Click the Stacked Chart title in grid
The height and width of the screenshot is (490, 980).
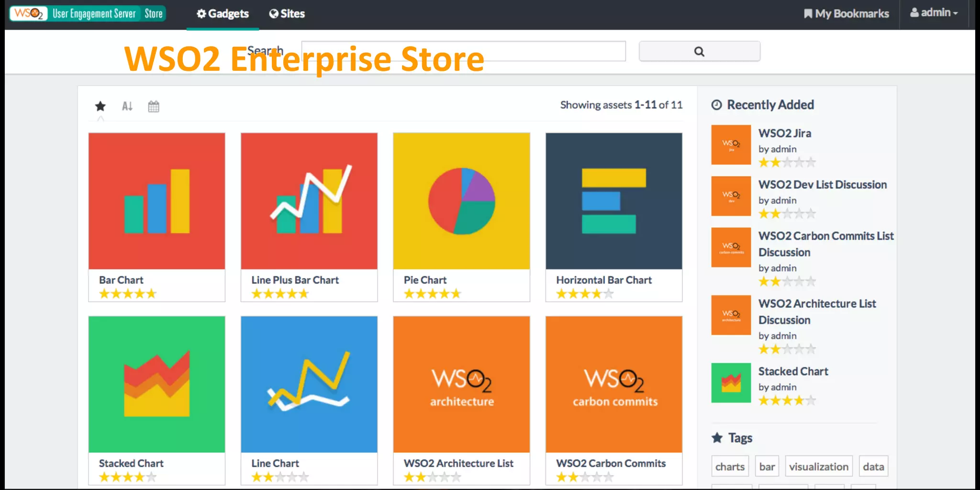click(131, 463)
